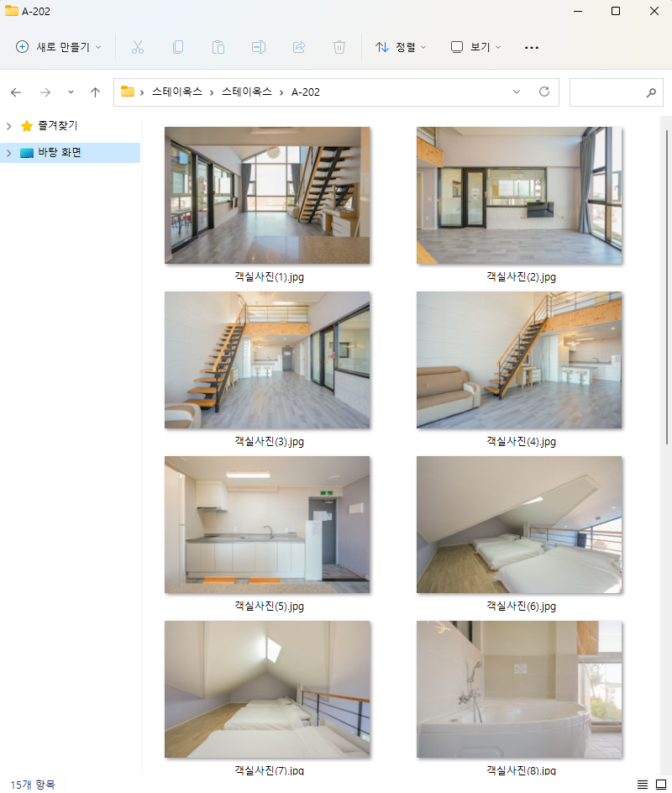Select 즐겨찾기 in the sidebar
Viewport: 672px width, 793px height.
[58, 125]
